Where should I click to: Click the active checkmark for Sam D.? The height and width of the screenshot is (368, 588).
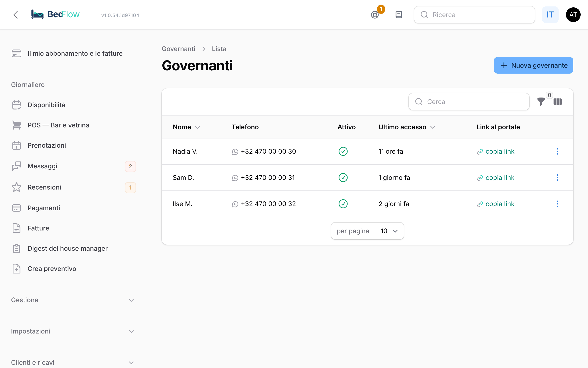point(343,178)
